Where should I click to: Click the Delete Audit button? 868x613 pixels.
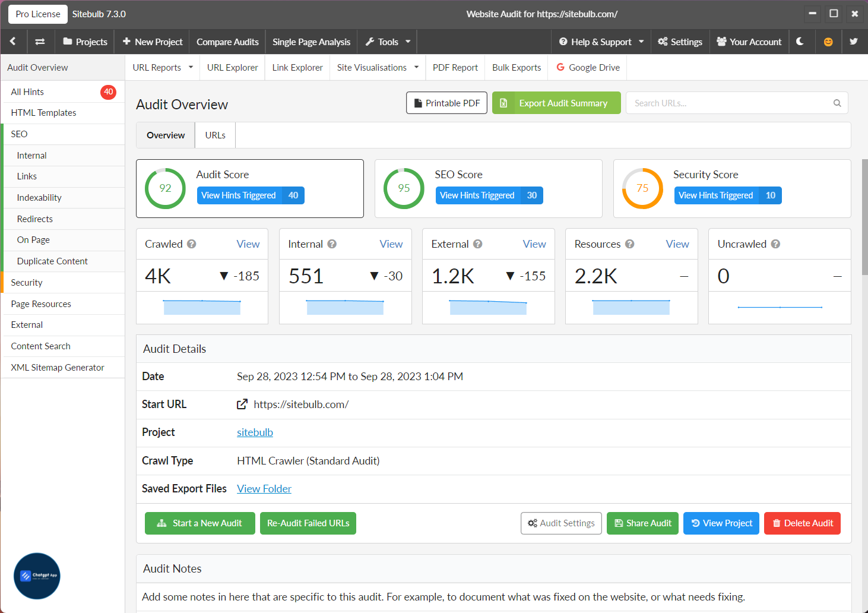(802, 523)
